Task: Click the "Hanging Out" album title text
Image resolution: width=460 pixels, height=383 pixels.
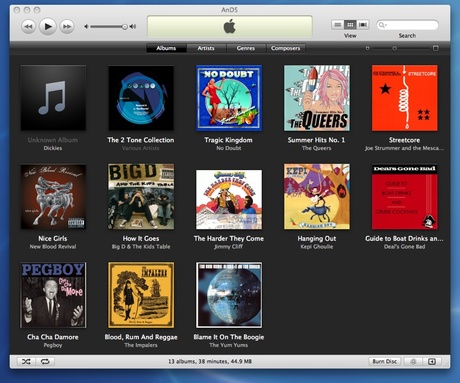Action: click(317, 239)
